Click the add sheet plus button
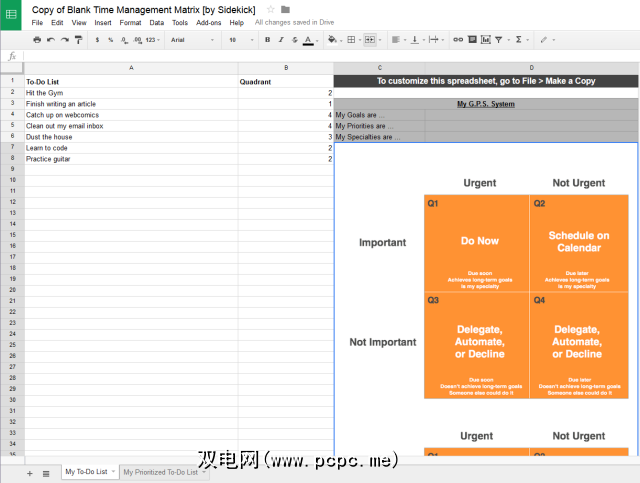The height and width of the screenshot is (483, 640). 29,472
